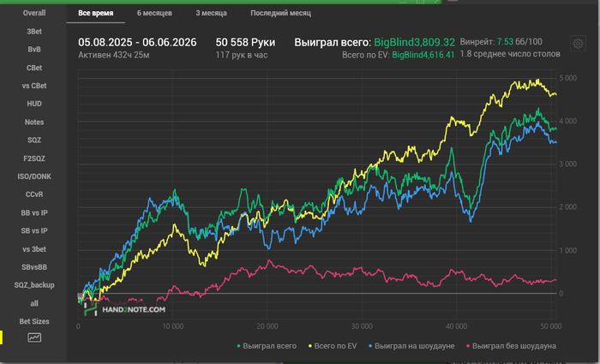Open BB vs IP section
This screenshot has height=364, width=600.
tap(34, 212)
